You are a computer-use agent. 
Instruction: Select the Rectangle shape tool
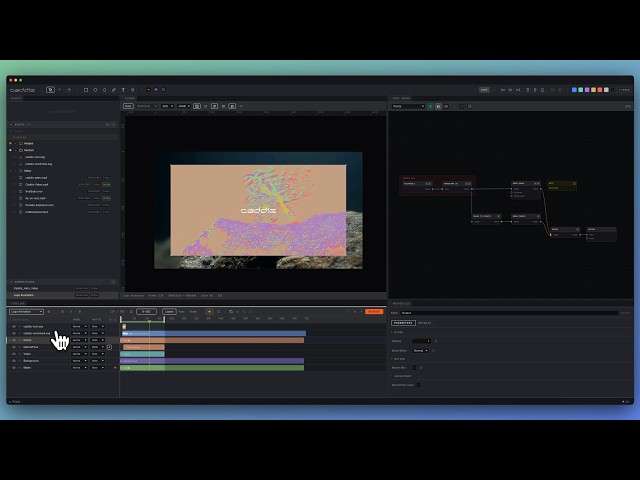click(86, 90)
